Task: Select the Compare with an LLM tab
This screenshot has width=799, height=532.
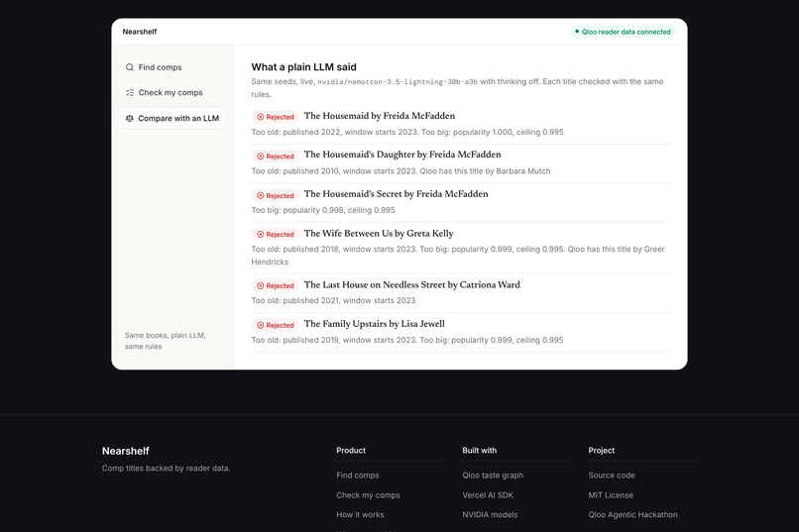Action: pyautogui.click(x=172, y=118)
